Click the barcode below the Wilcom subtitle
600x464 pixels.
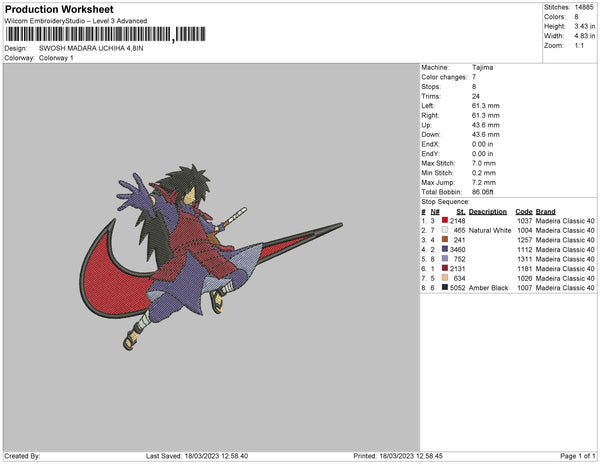tap(106, 34)
